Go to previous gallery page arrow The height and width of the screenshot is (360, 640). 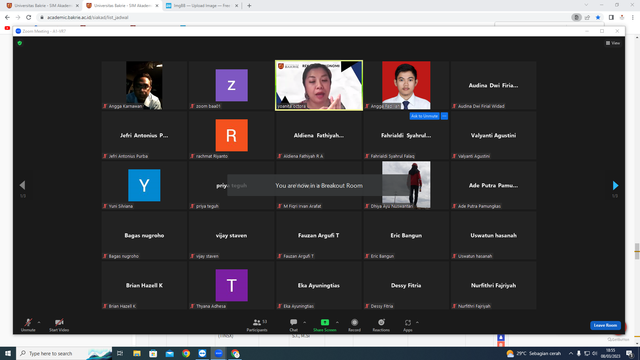click(x=22, y=185)
